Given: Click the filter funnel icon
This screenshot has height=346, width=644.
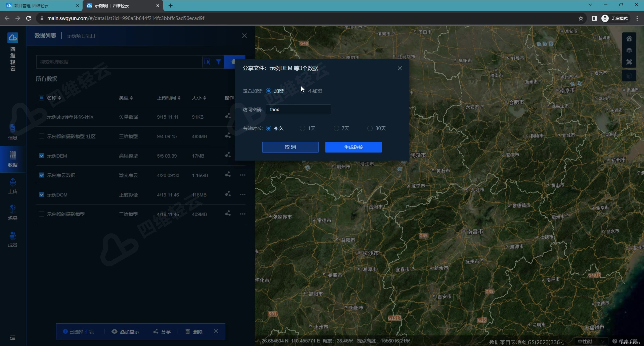Looking at the screenshot, I should [x=218, y=62].
